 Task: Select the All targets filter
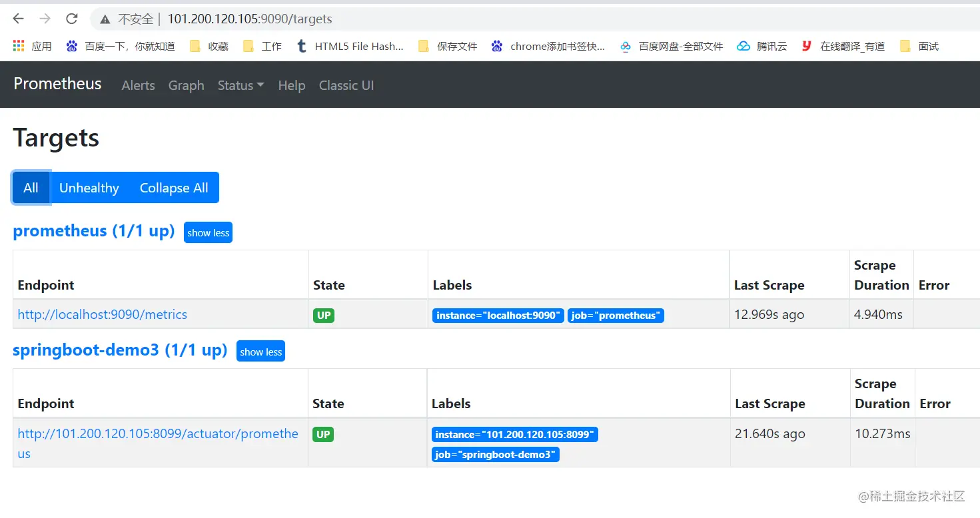point(31,188)
